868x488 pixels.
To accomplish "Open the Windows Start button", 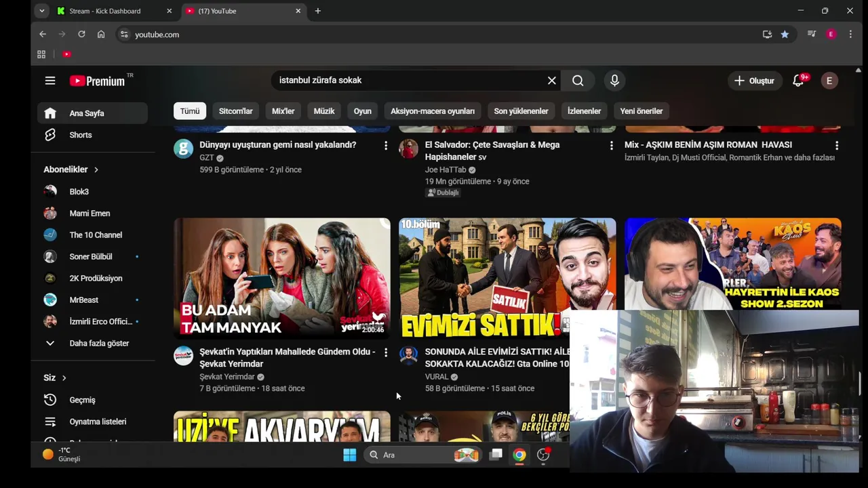I will tap(350, 455).
